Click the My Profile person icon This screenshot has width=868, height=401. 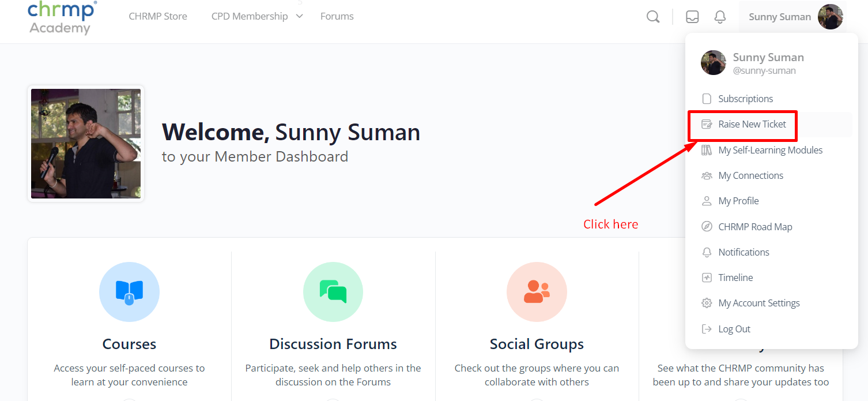pyautogui.click(x=707, y=201)
